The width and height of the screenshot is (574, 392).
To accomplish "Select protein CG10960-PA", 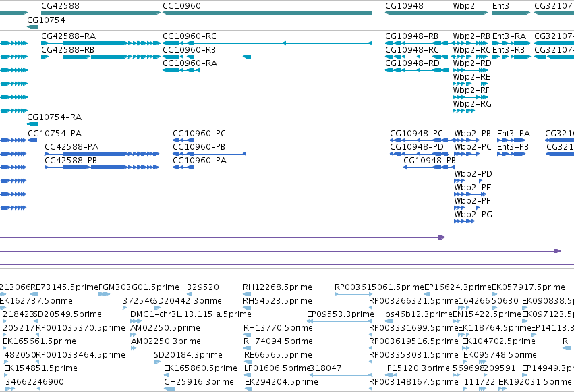I will click(x=183, y=167).
